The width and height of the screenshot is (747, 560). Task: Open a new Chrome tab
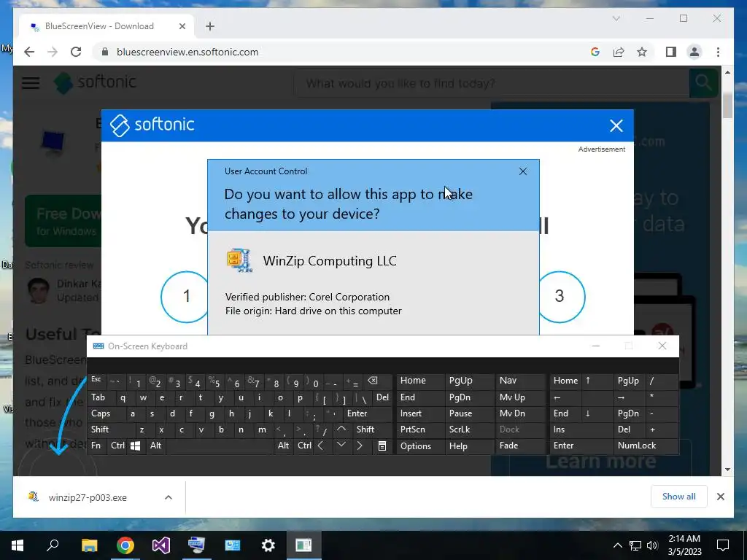tap(210, 26)
